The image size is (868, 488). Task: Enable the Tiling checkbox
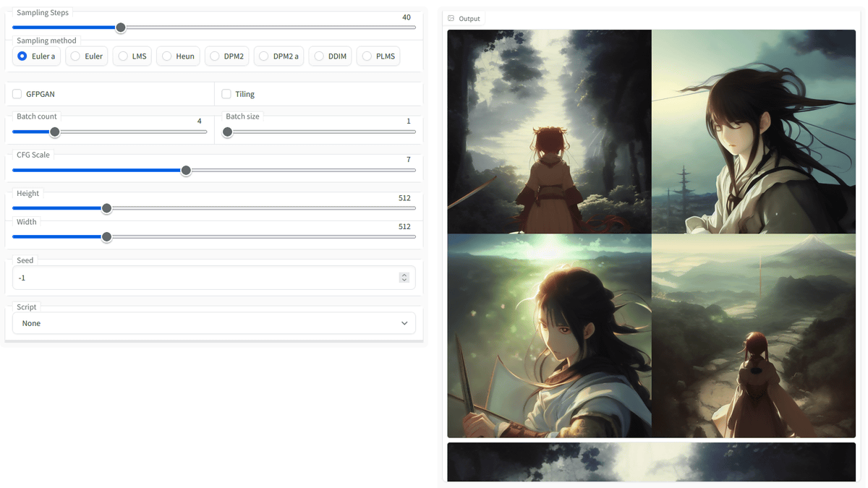coord(226,94)
